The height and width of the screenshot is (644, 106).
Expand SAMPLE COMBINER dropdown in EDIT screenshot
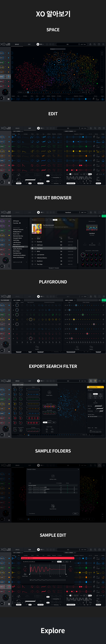(69, 131)
